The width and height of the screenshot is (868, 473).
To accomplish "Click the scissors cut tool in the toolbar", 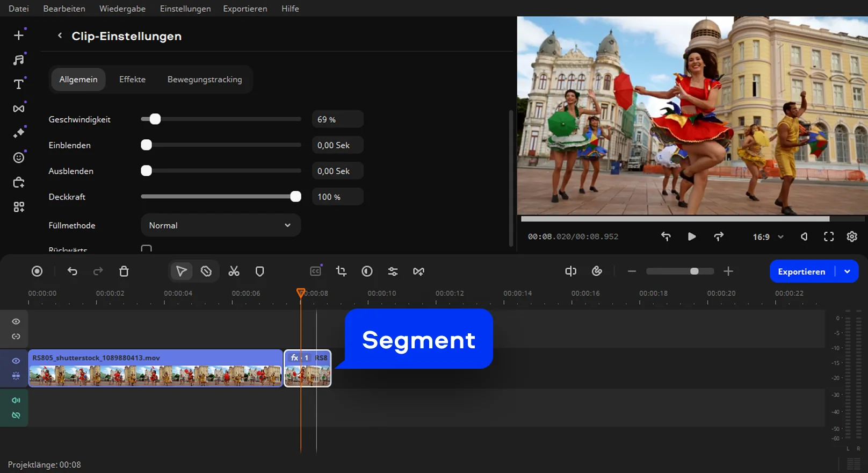I will point(234,271).
